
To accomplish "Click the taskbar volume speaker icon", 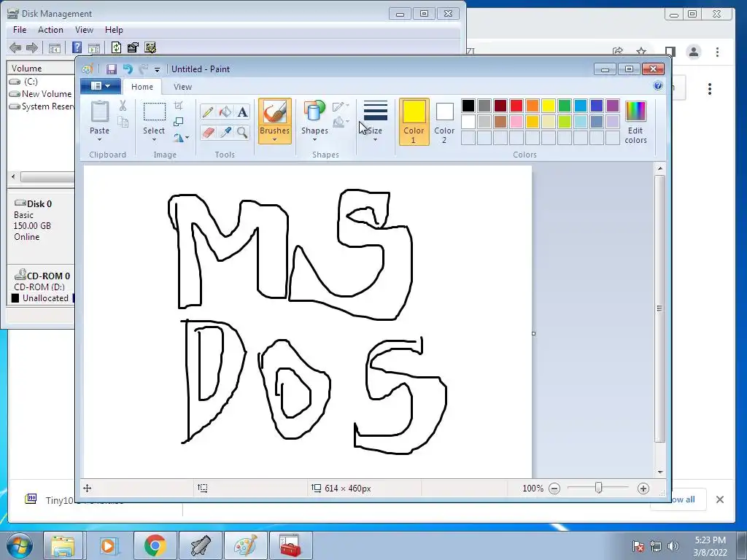I will (673, 546).
